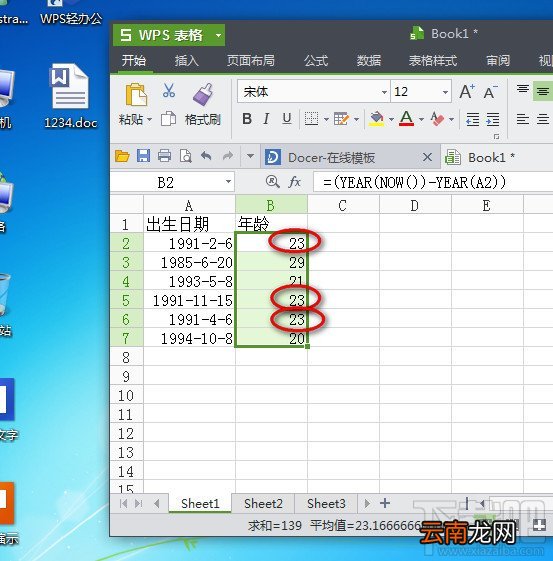Viewport: 553px width, 561px height.
Task: Expand the table style dropdown arrow
Action: click(x=356, y=119)
